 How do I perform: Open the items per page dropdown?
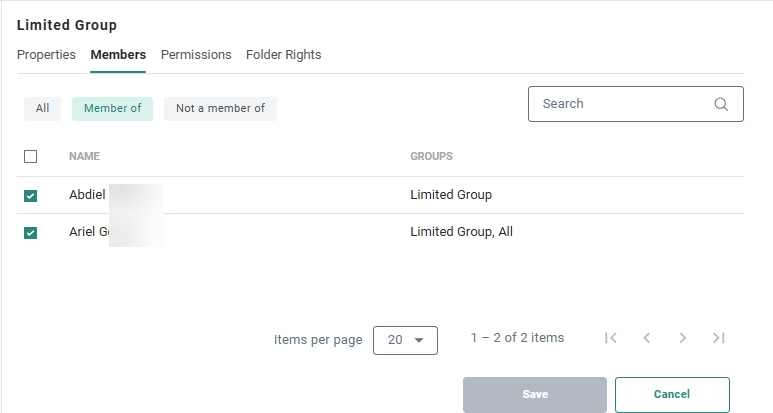tap(405, 340)
